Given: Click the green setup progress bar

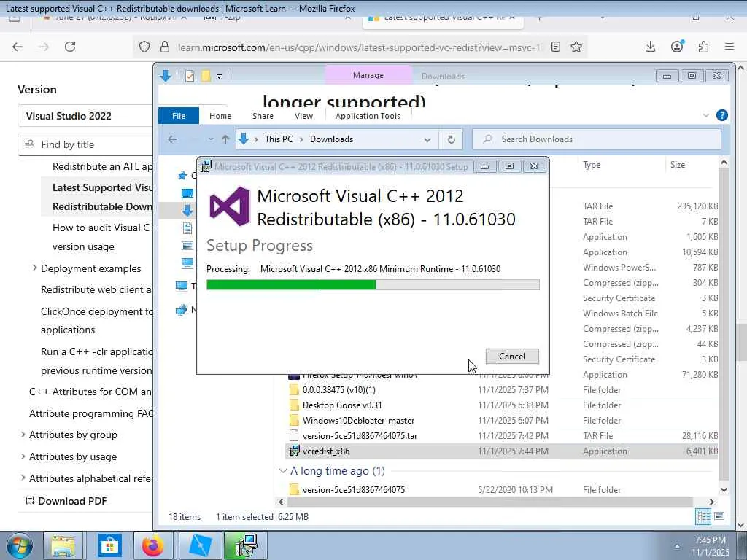Looking at the screenshot, I should point(291,285).
